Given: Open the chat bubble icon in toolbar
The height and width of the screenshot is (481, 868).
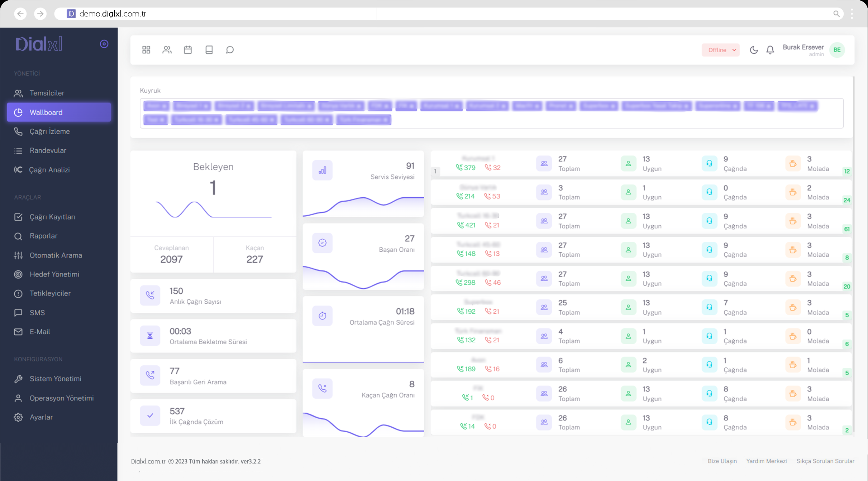Looking at the screenshot, I should (230, 50).
